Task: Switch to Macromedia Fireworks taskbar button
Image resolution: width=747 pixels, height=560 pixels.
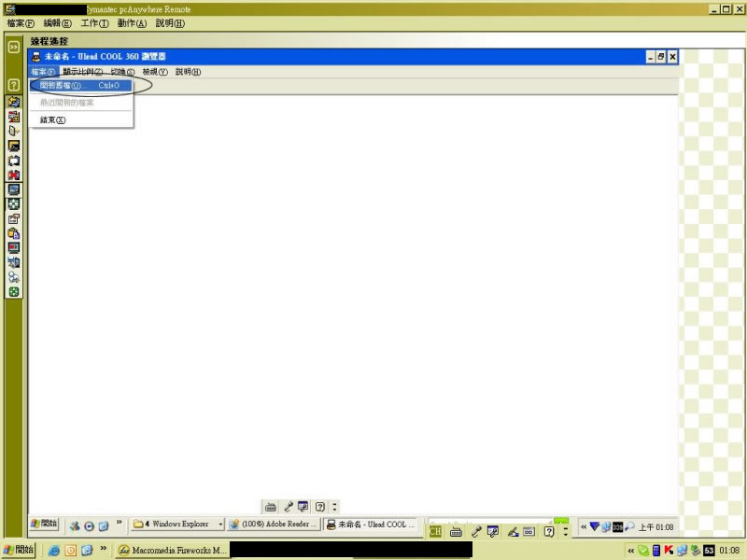Action: [173, 551]
